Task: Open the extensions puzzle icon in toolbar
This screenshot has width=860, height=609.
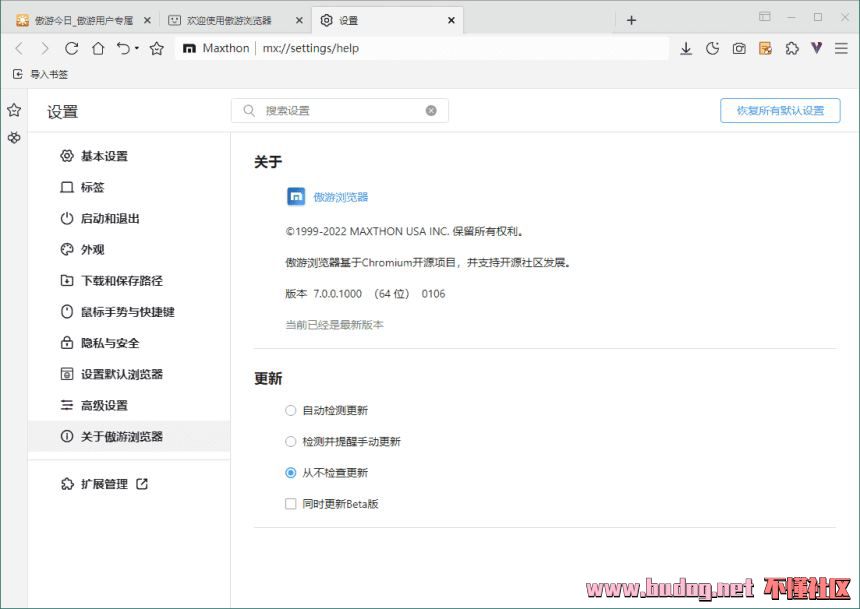Action: (792, 49)
